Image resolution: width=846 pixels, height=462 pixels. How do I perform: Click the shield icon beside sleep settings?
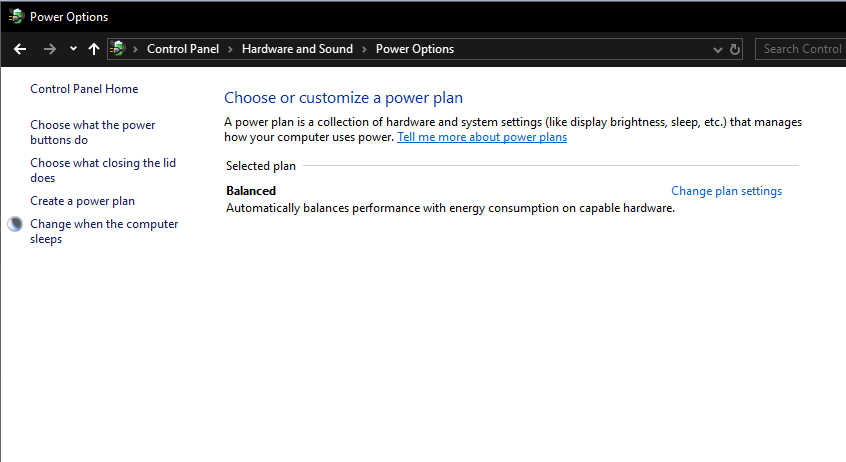15,224
